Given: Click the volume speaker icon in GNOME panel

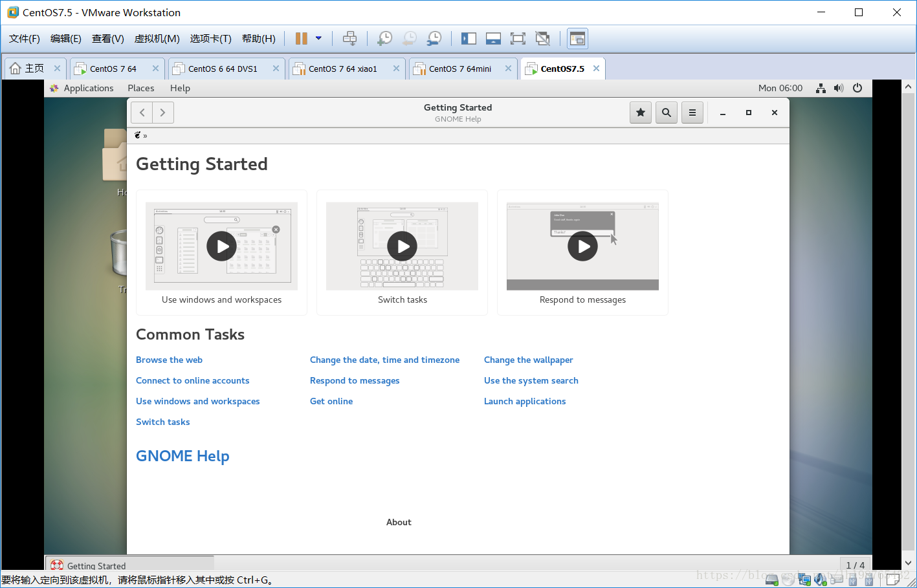Looking at the screenshot, I should [839, 88].
